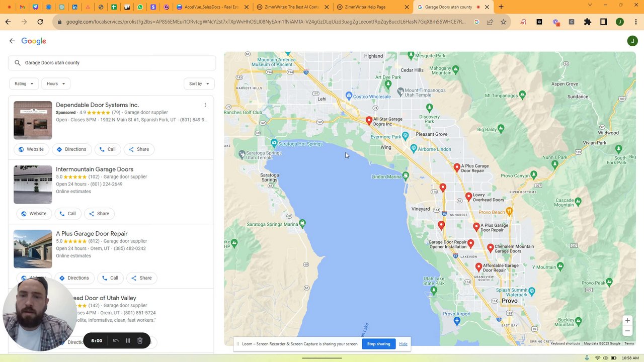Get Directions to A Plus Garage Door Repair
Viewport: 644px width, 362px height.
[74, 278]
